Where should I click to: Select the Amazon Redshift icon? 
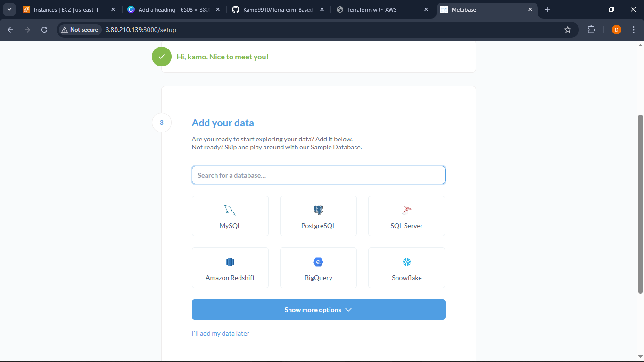230,262
